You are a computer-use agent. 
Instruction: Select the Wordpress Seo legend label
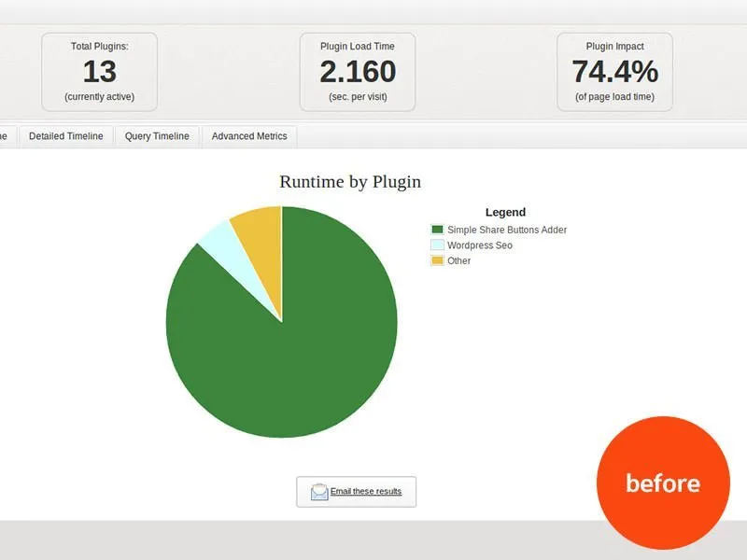click(x=480, y=245)
